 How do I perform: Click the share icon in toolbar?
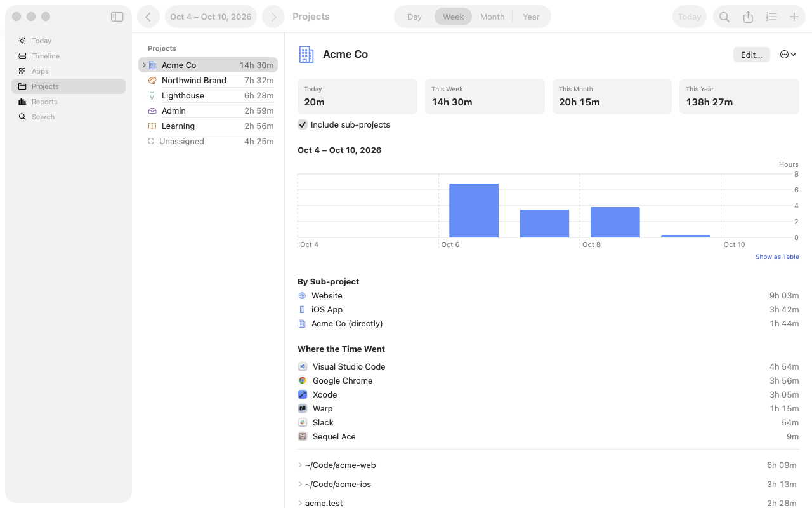click(x=748, y=17)
